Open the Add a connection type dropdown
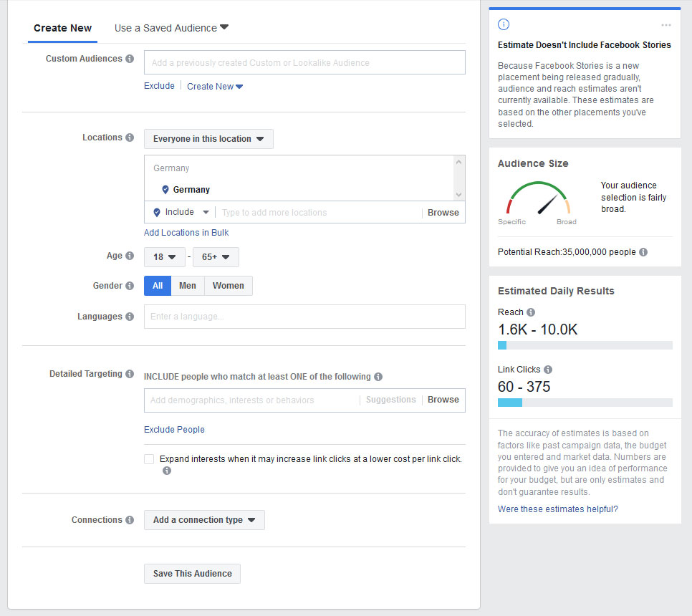Screen dimensions: 692x616 click(x=204, y=521)
